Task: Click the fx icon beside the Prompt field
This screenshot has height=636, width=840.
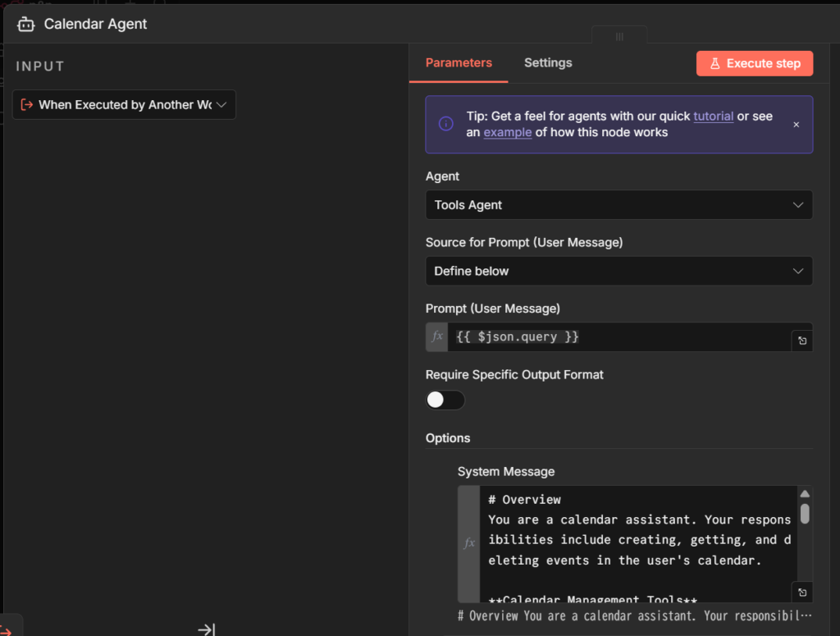Action: click(x=437, y=337)
